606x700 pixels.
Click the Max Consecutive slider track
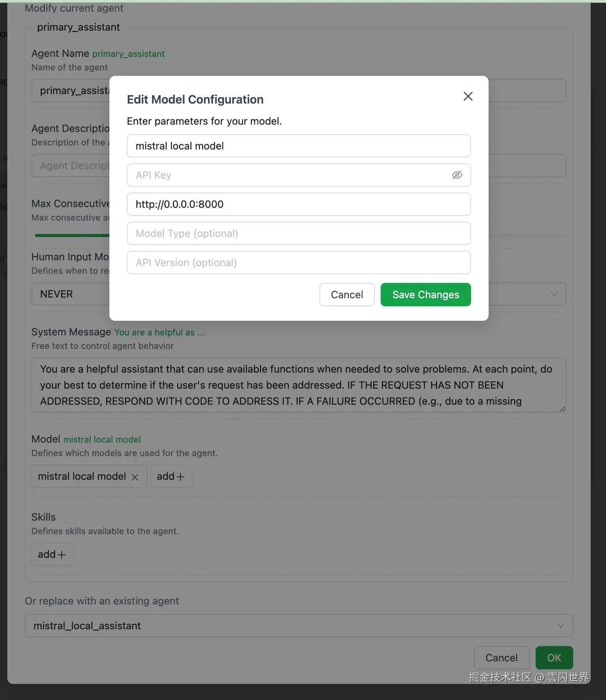pyautogui.click(x=72, y=236)
